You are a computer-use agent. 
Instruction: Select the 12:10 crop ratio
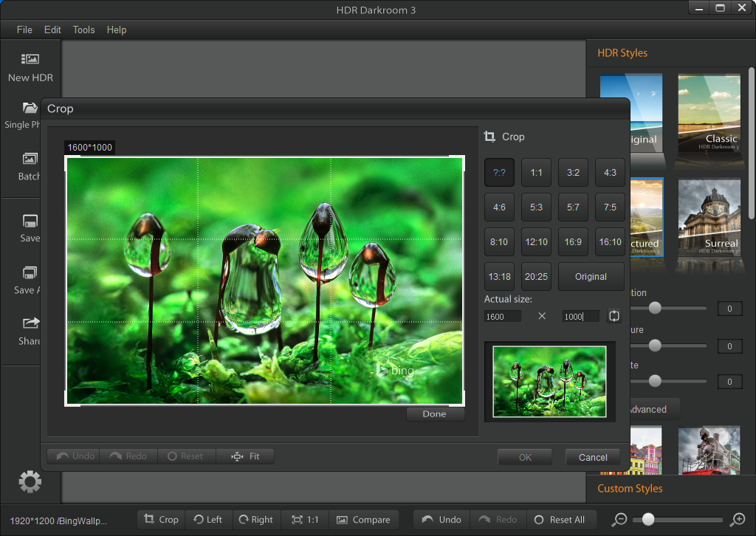click(536, 242)
